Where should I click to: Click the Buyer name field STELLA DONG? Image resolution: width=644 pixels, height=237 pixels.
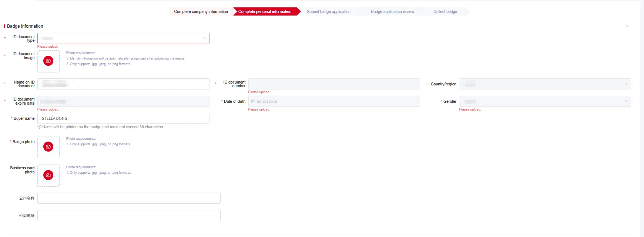point(123,118)
